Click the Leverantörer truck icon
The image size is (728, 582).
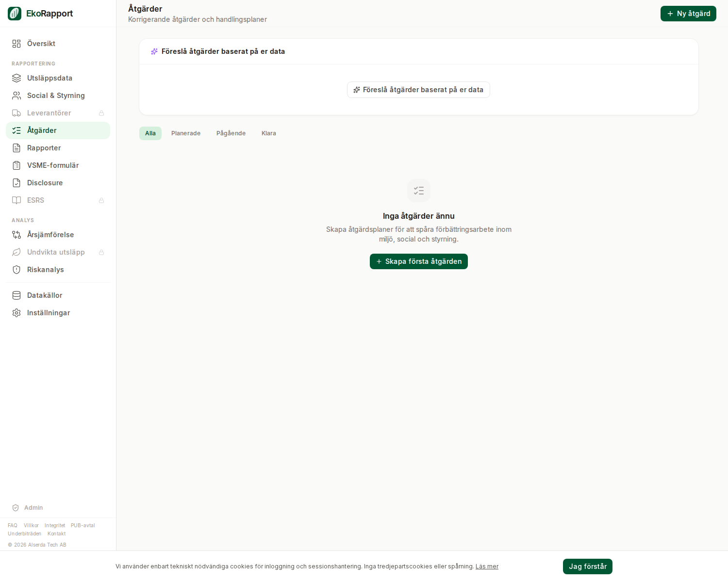pos(17,113)
